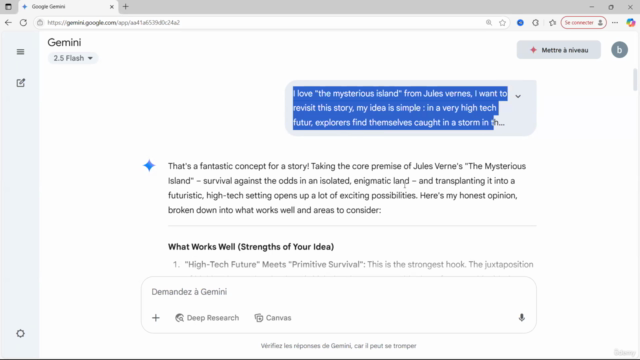Click the disclaimer Vérifiez les réponses de Gemini
Viewport: 640px width, 360px height.
pyautogui.click(x=338, y=346)
